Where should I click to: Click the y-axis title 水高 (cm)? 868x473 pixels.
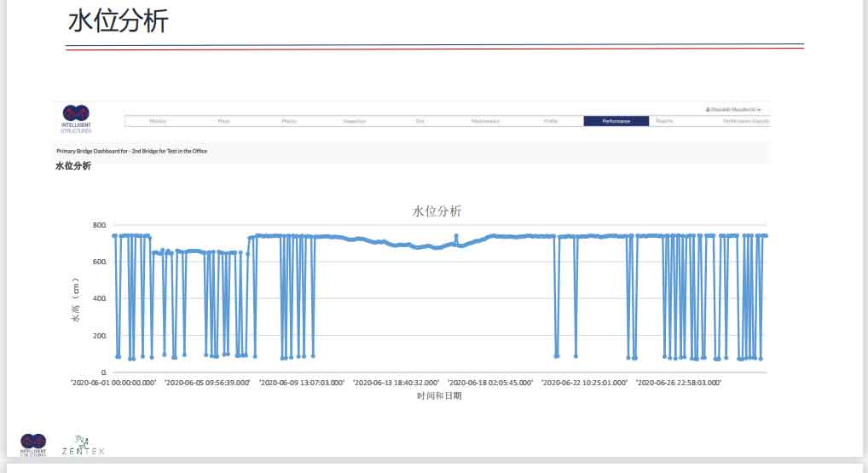[75, 299]
